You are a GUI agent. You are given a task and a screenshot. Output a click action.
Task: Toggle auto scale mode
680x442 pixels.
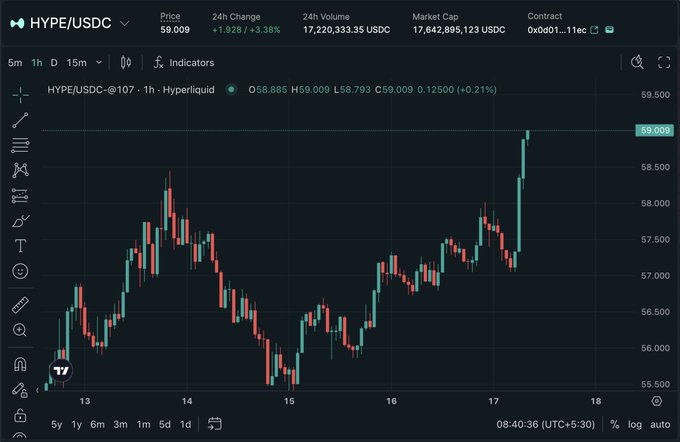coord(660,425)
